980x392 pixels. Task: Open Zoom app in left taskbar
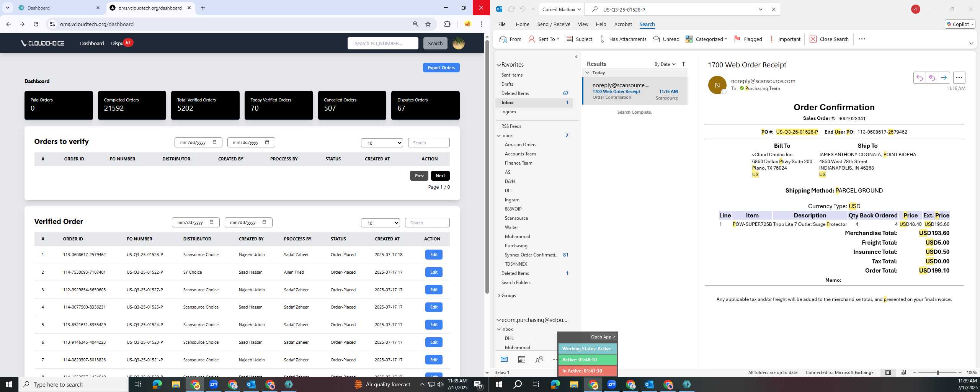(x=213, y=384)
